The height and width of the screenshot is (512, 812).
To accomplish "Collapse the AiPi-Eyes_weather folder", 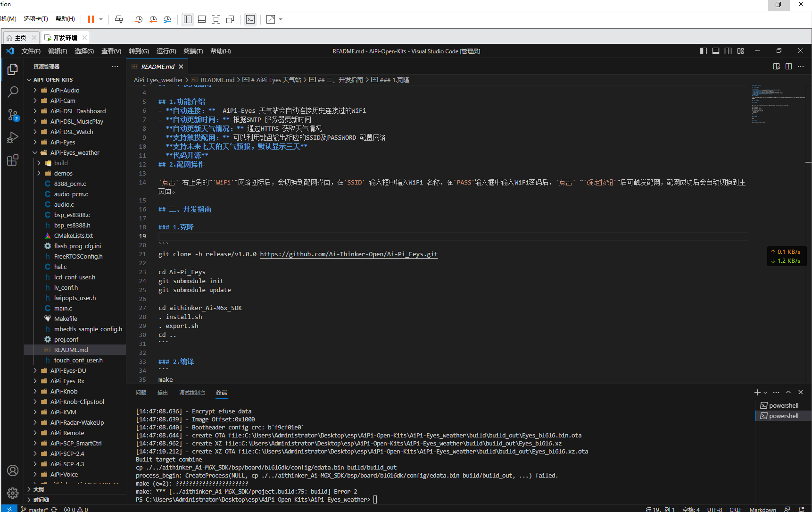I will pyautogui.click(x=75, y=152).
